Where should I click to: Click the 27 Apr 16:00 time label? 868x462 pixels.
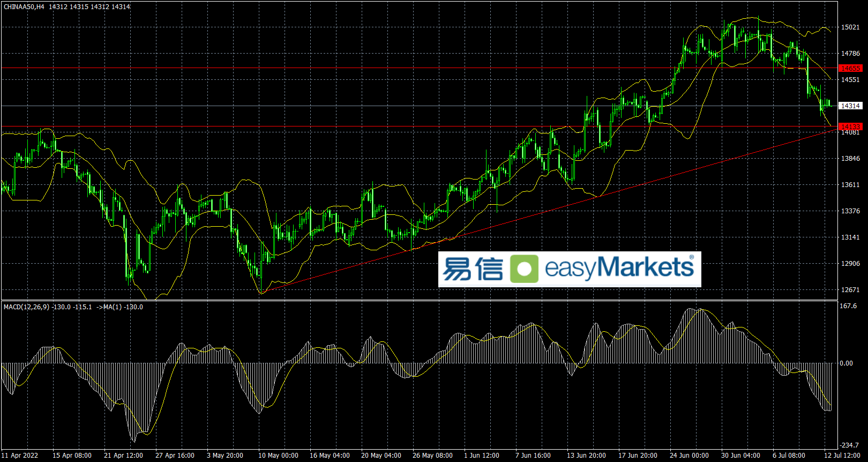pyautogui.click(x=175, y=456)
